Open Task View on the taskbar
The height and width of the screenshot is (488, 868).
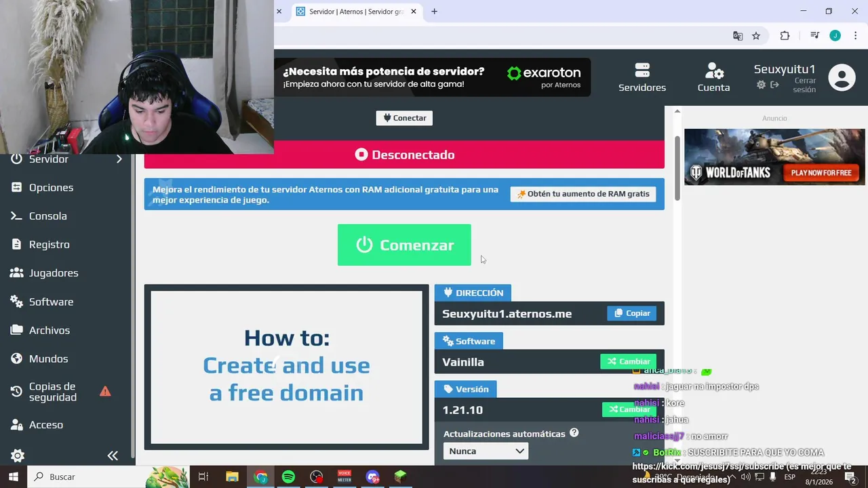(203, 476)
